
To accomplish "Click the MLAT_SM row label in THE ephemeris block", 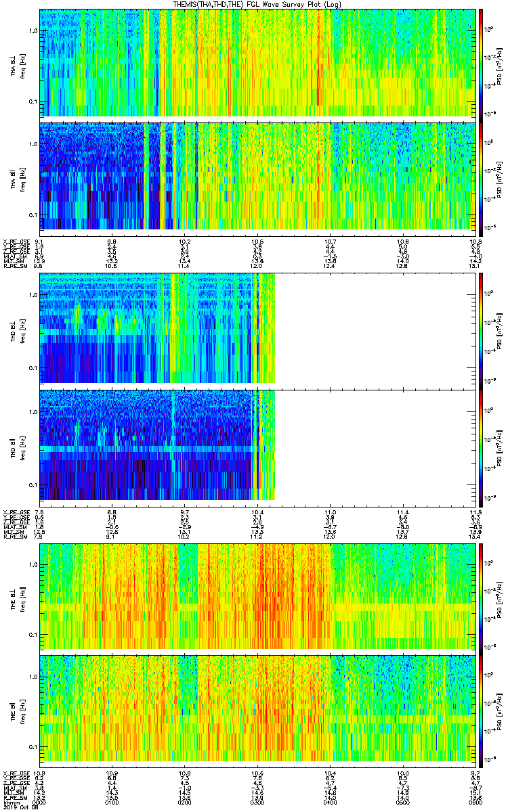I will (15, 789).
